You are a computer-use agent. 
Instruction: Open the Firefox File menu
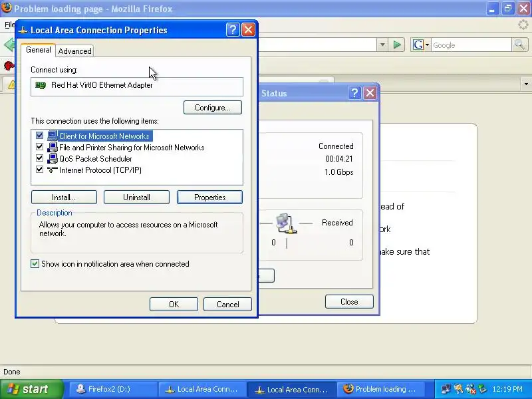pos(9,25)
